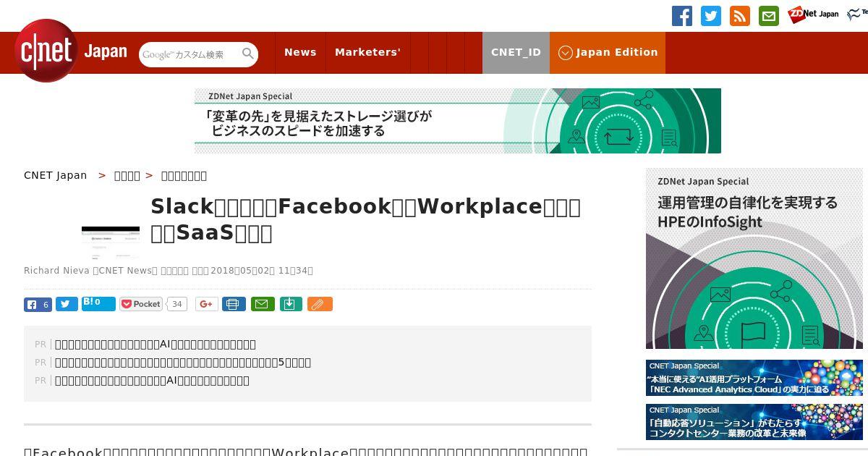Focus the Google custom search field
The height and width of the screenshot is (456, 868).
coord(190,54)
